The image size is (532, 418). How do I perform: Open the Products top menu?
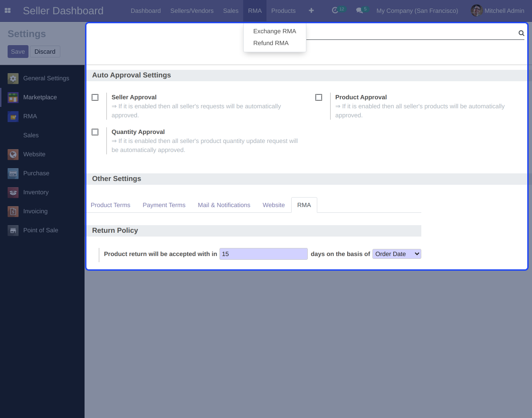pos(283,10)
